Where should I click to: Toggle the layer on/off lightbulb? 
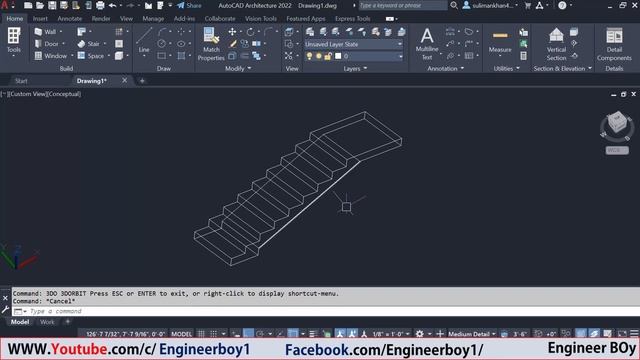tap(309, 56)
